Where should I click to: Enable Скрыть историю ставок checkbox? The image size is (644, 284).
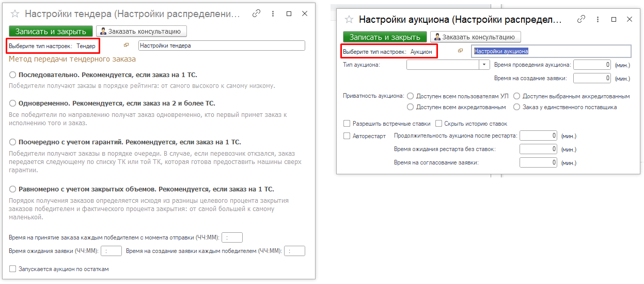[x=438, y=124]
